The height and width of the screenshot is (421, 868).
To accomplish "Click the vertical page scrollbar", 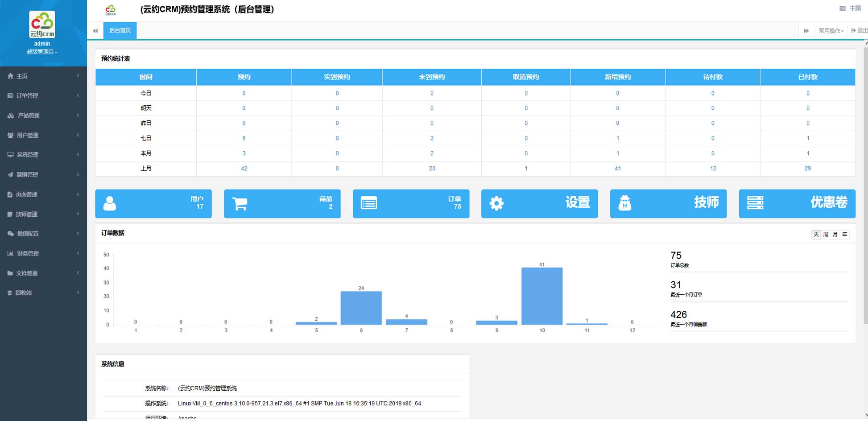I will coord(865,178).
